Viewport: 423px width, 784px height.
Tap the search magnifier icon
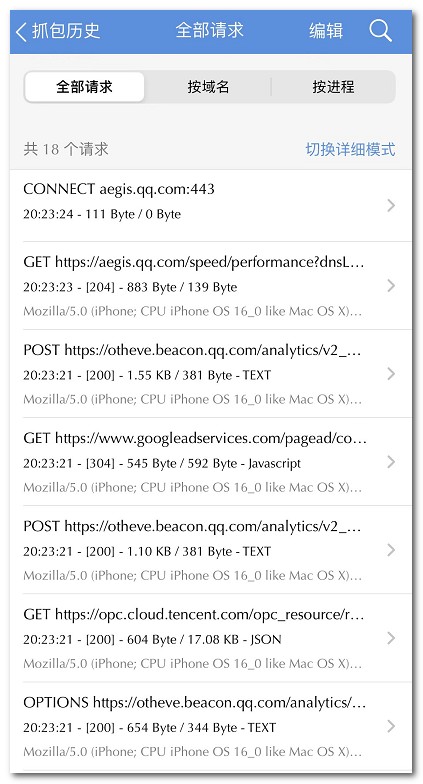tap(380, 31)
